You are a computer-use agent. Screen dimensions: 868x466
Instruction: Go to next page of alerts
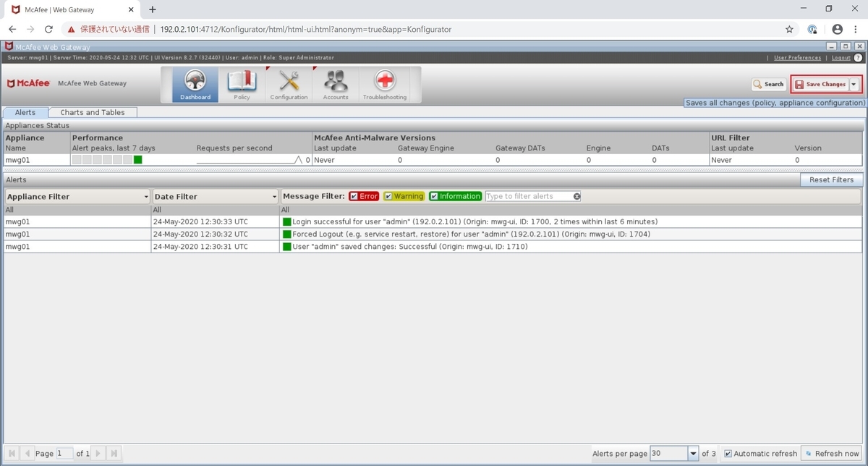pyautogui.click(x=98, y=453)
